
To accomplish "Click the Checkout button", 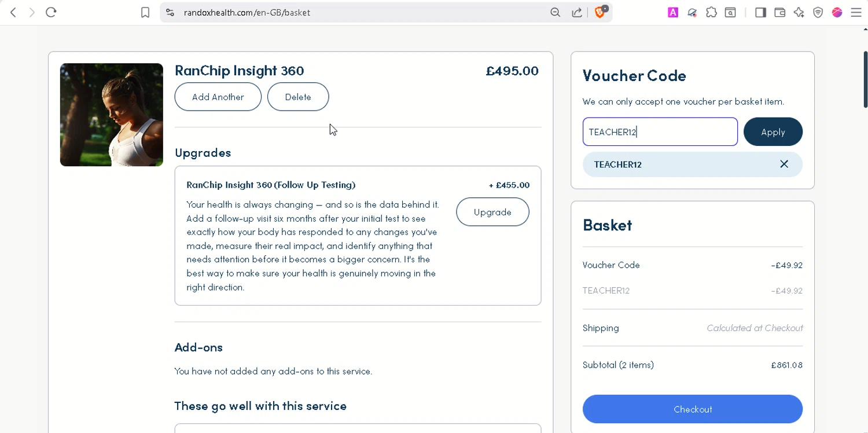I will coord(693,409).
